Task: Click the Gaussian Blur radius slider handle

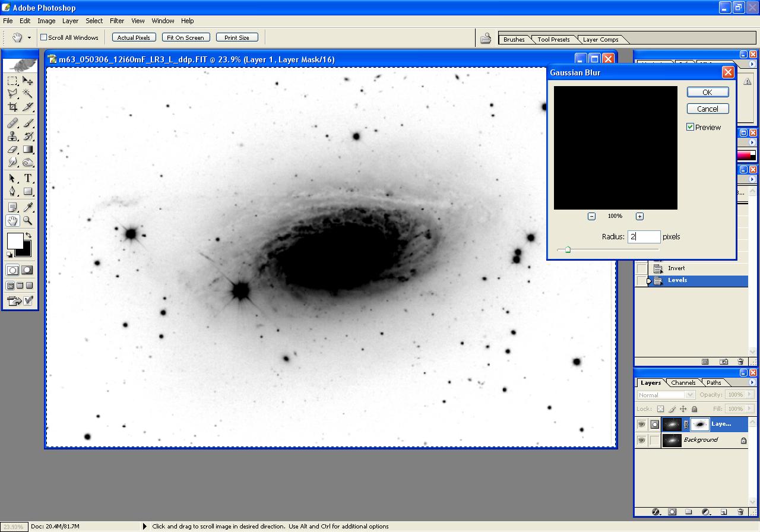Action: click(568, 250)
